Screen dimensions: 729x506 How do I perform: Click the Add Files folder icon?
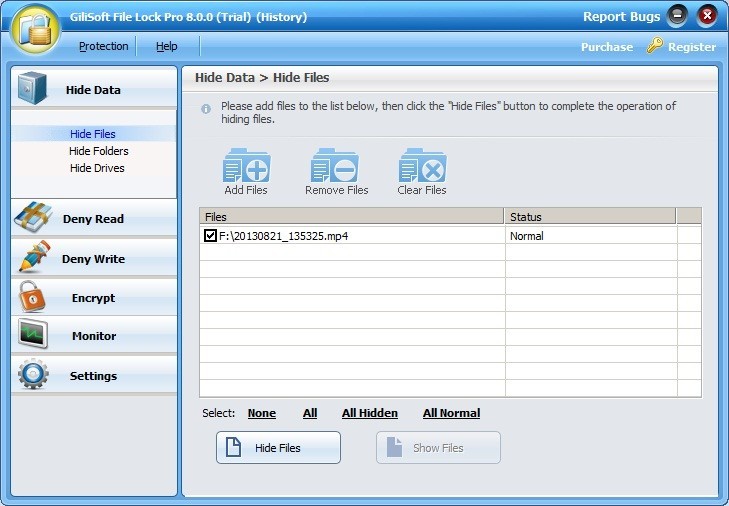(246, 166)
